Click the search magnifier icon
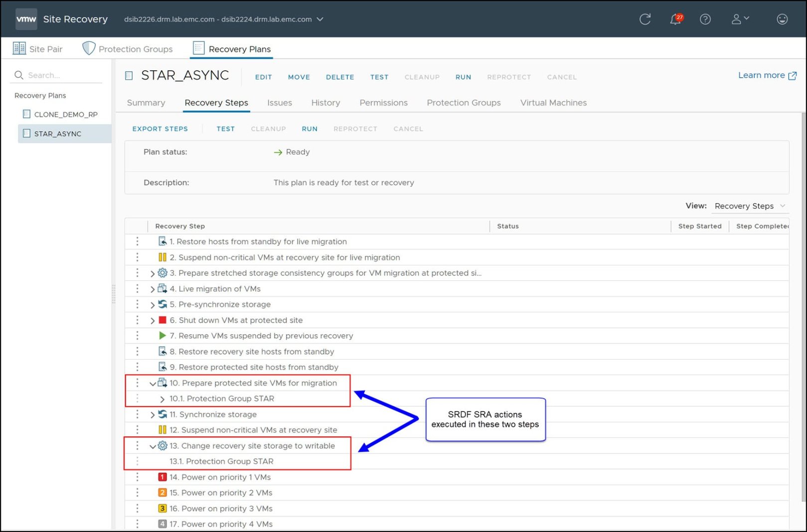This screenshot has height=532, width=807. (19, 75)
